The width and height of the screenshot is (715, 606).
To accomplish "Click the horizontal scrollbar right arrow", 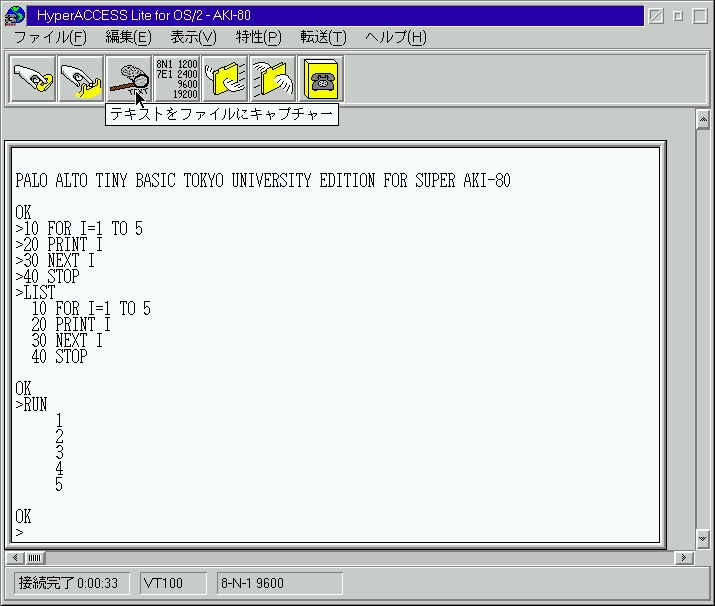I will [x=684, y=558].
